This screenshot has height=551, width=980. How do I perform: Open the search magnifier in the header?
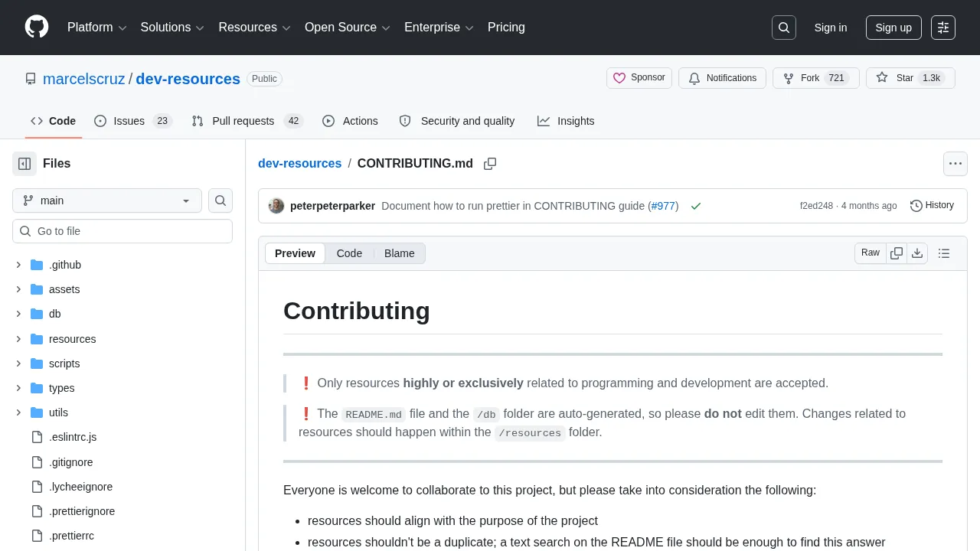pos(784,28)
